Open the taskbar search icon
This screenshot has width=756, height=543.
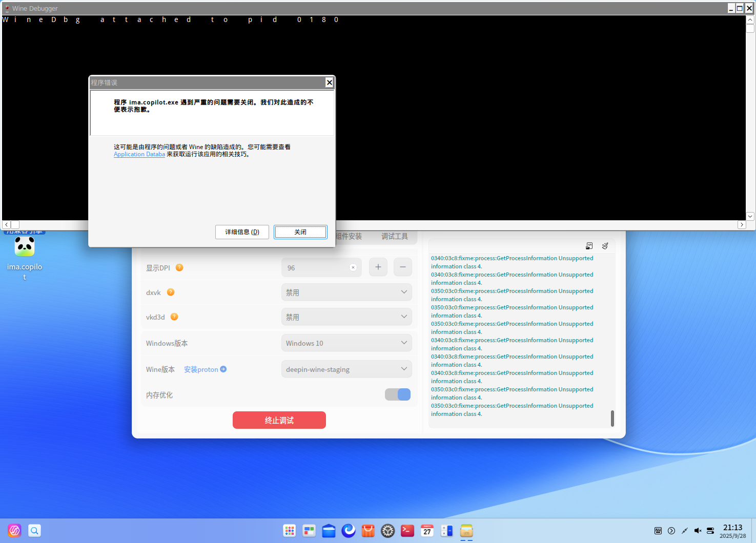34,531
